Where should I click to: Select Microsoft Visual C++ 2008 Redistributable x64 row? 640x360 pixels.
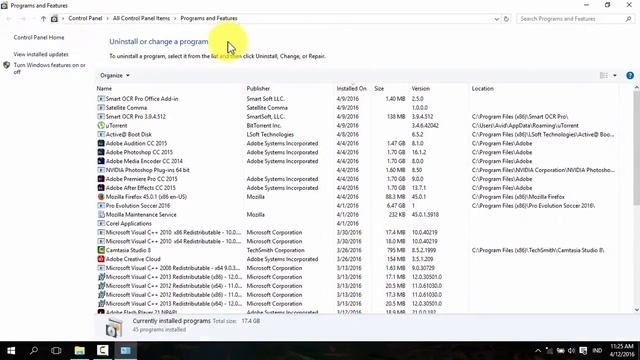357,268
